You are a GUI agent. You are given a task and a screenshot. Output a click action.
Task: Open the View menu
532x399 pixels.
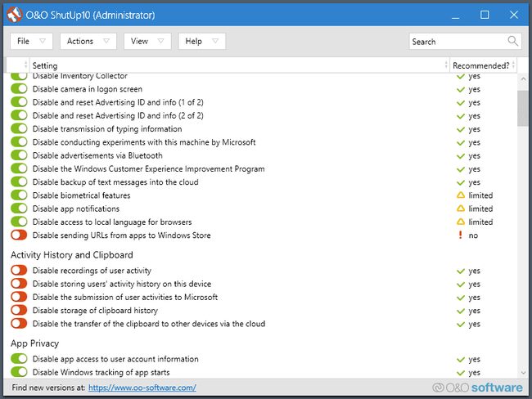point(147,41)
